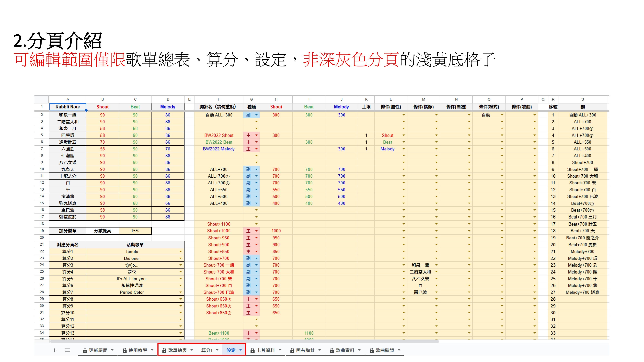Click the horizontal scrollbar below the sheet
644x362 pixels.
tap(245, 341)
